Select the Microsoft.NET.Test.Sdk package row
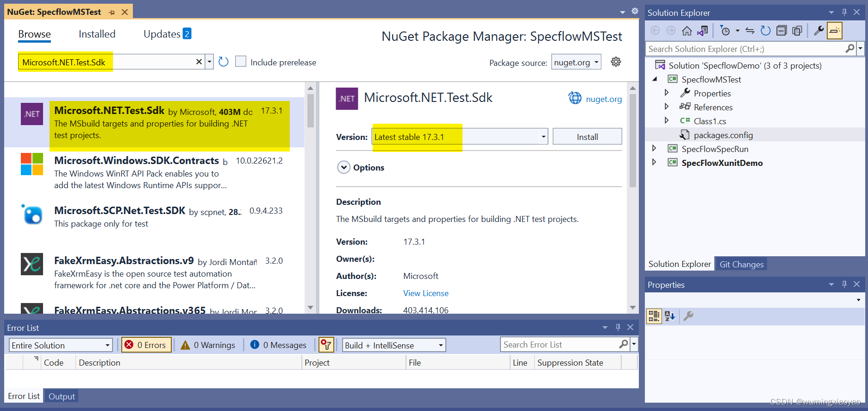The width and height of the screenshot is (868, 411). click(x=154, y=122)
